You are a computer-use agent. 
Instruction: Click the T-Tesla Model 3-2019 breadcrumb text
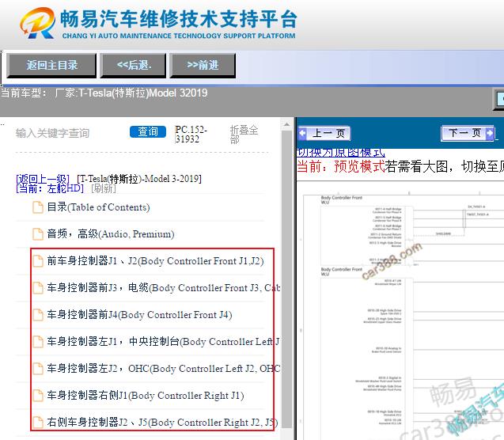[139, 179]
